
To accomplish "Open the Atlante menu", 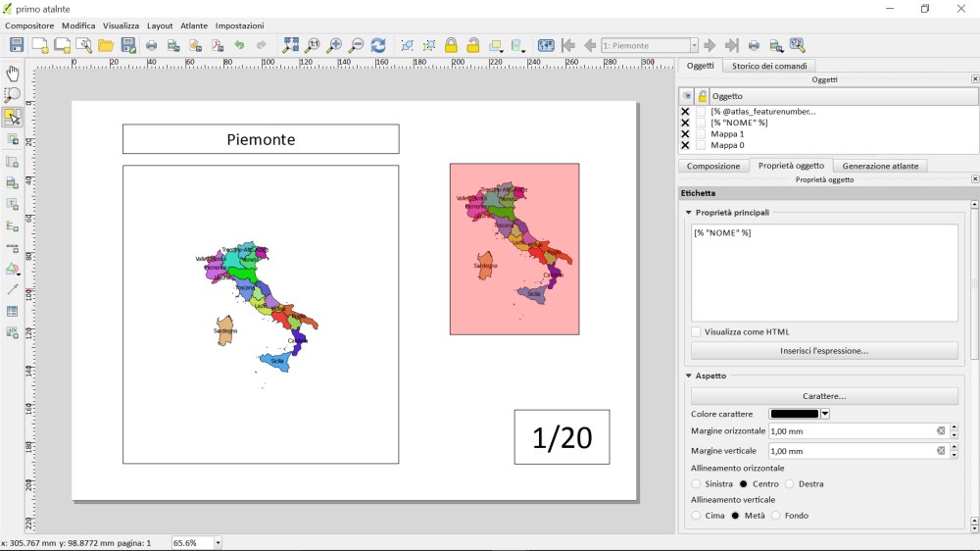I will pyautogui.click(x=193, y=25).
